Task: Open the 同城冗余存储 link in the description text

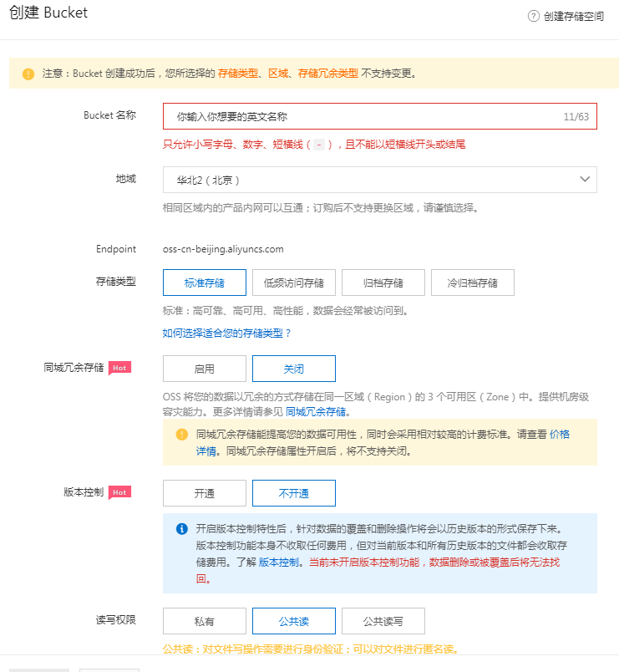Action: (x=317, y=411)
